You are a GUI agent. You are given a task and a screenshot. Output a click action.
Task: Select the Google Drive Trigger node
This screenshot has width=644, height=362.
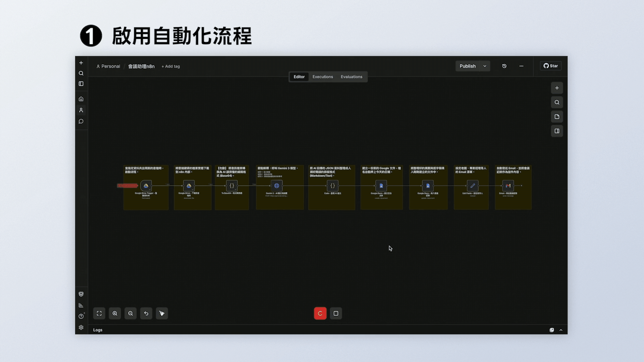coord(146,186)
